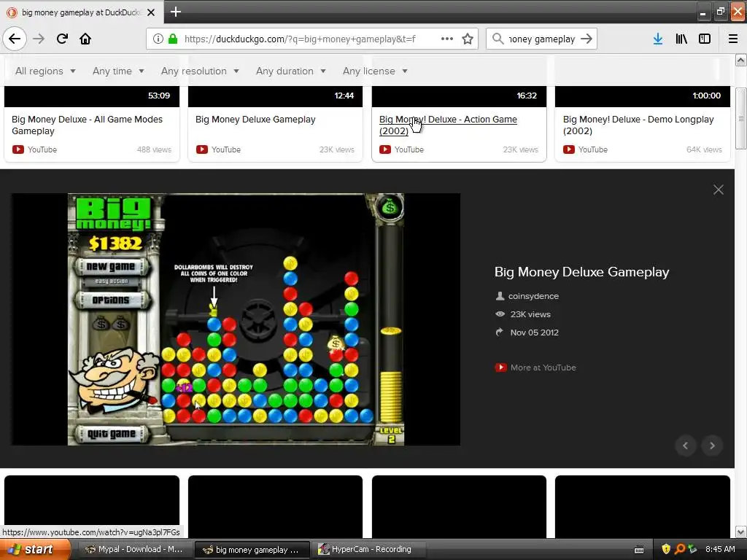The image size is (747, 560).
Task: Click the page vertical scrollbar thumb
Action: coord(741,119)
